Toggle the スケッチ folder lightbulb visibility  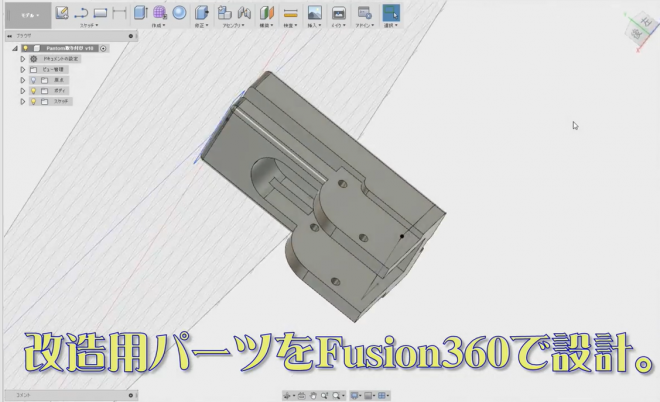pos(32,102)
